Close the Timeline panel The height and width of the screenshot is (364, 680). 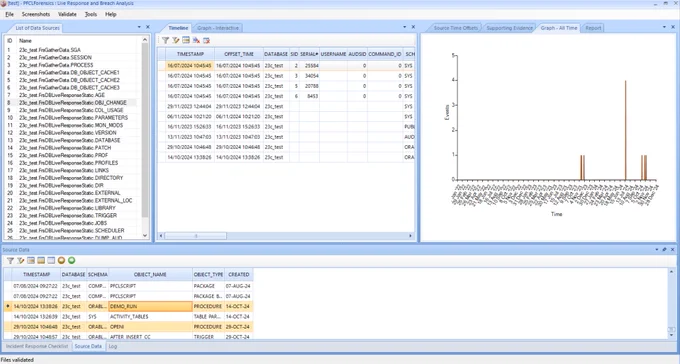413,27
